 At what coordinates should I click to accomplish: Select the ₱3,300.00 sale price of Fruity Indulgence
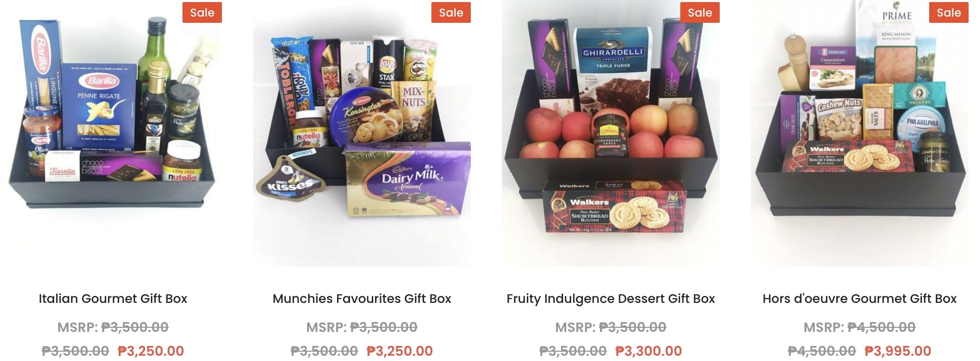pos(649,351)
